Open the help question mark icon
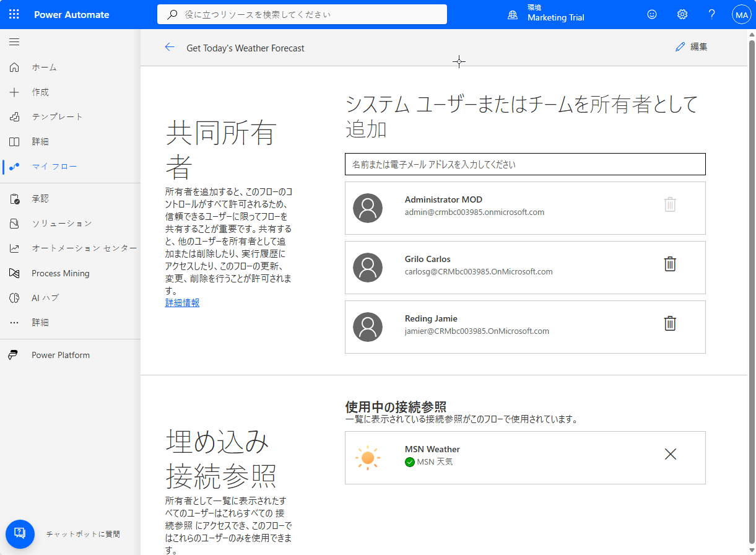 pos(712,14)
